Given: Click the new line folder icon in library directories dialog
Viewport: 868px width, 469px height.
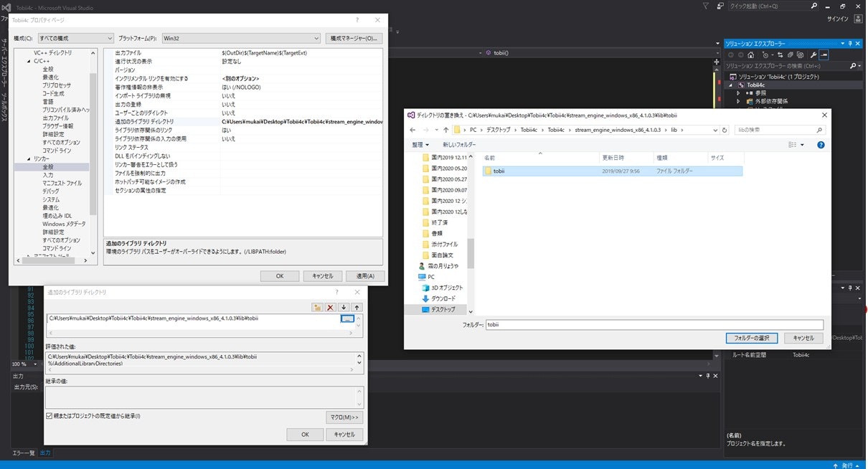Looking at the screenshot, I should tap(317, 307).
